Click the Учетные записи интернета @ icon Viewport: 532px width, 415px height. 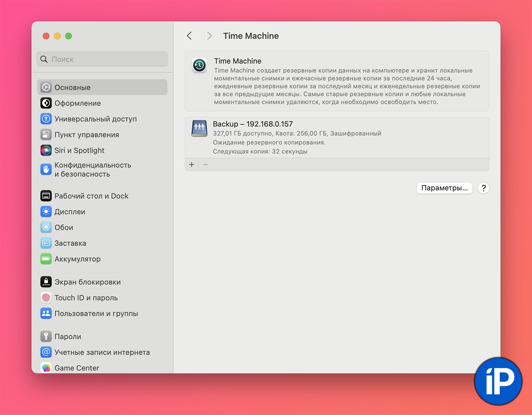coord(46,352)
